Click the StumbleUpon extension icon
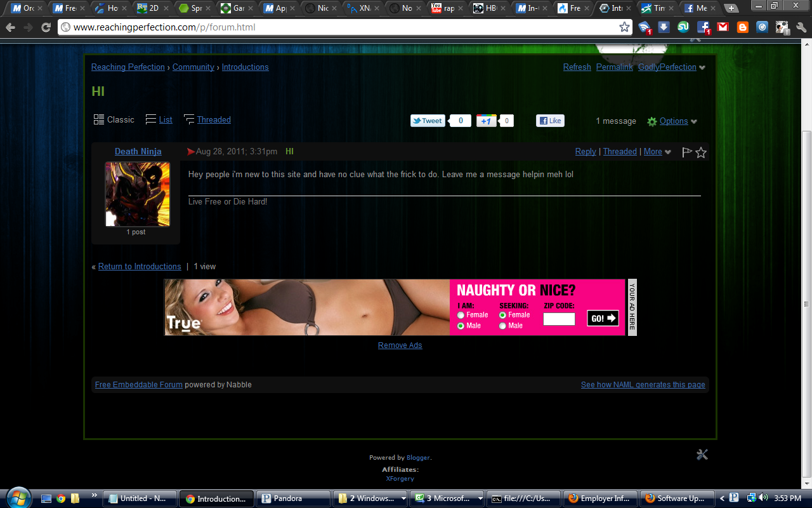Image resolution: width=812 pixels, height=508 pixels. point(683,27)
